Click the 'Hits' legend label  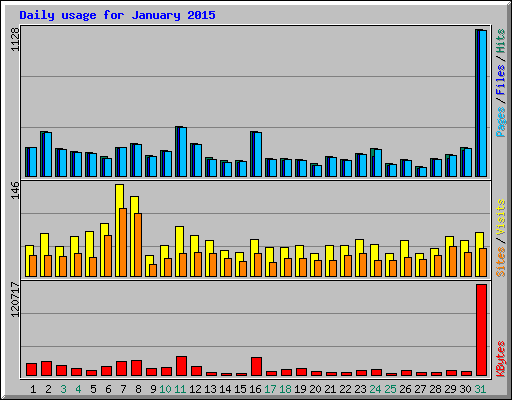point(501,41)
